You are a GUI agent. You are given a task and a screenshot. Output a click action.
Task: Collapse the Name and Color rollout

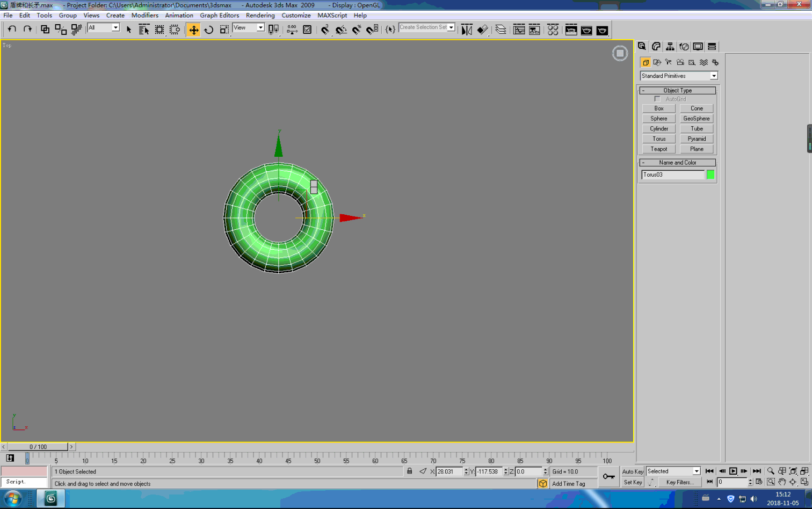click(678, 163)
